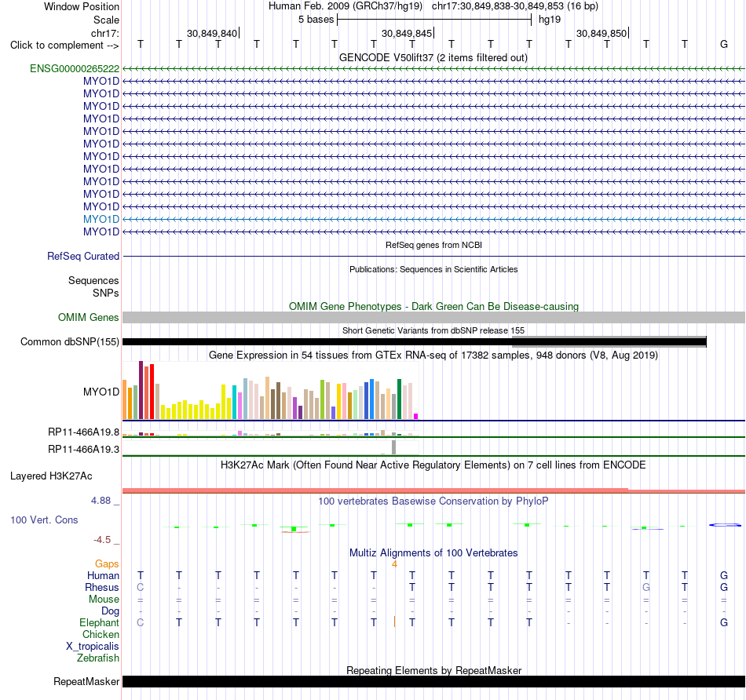Click the X_tropicalis species label
Image resolution: width=746 pixels, height=700 pixels.
pos(93,647)
